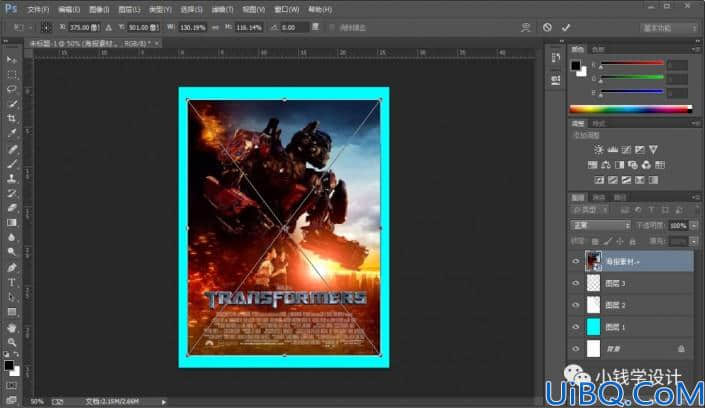Select the Move tool in toolbox
The width and height of the screenshot is (705, 408).
(x=12, y=60)
